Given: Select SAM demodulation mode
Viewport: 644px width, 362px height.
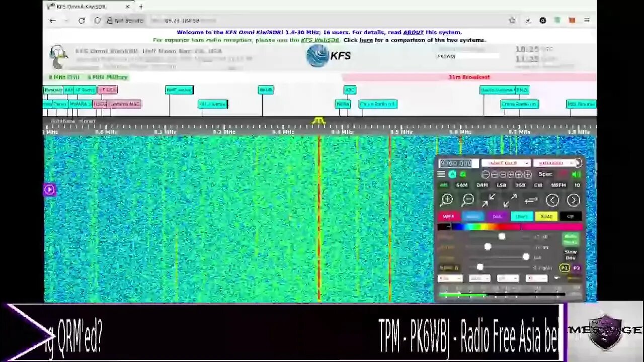Looking at the screenshot, I should tap(461, 185).
